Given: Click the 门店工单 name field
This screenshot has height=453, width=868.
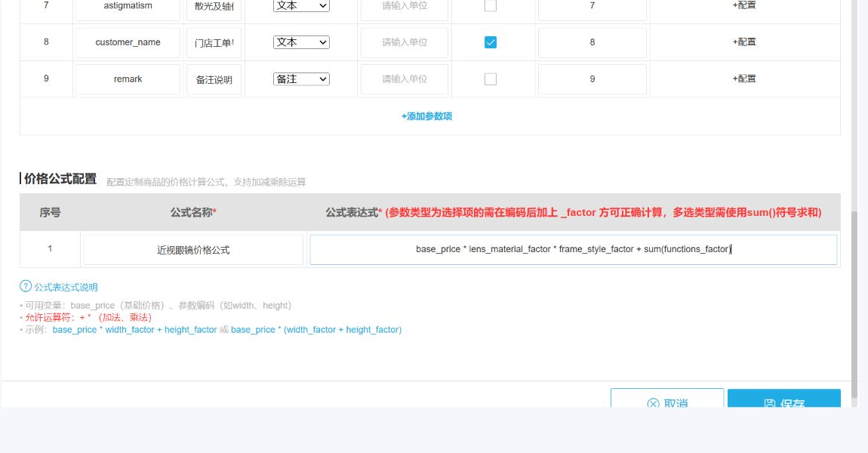Looking at the screenshot, I should click(214, 42).
